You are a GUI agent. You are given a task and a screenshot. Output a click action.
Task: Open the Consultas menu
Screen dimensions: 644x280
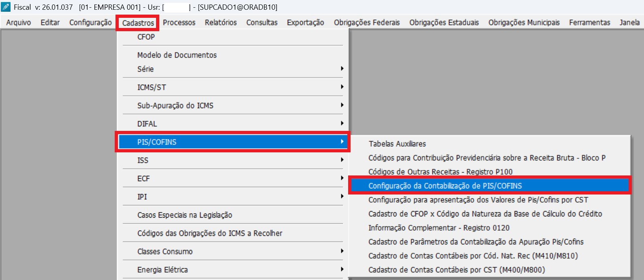coord(262,22)
